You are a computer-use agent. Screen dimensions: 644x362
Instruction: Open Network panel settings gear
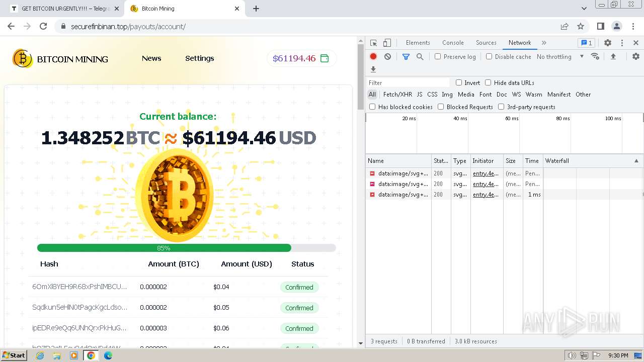[x=636, y=56]
